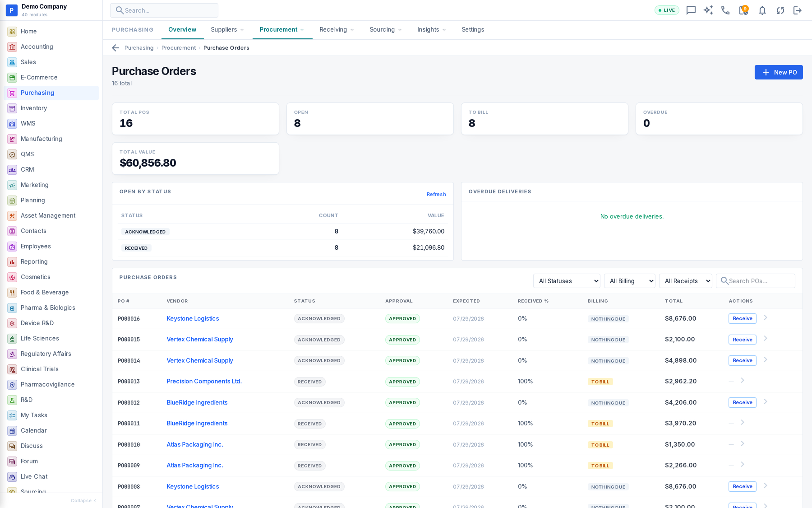812x508 pixels.
Task: Open Reporting module icon in sidebar
Action: [x=12, y=262]
